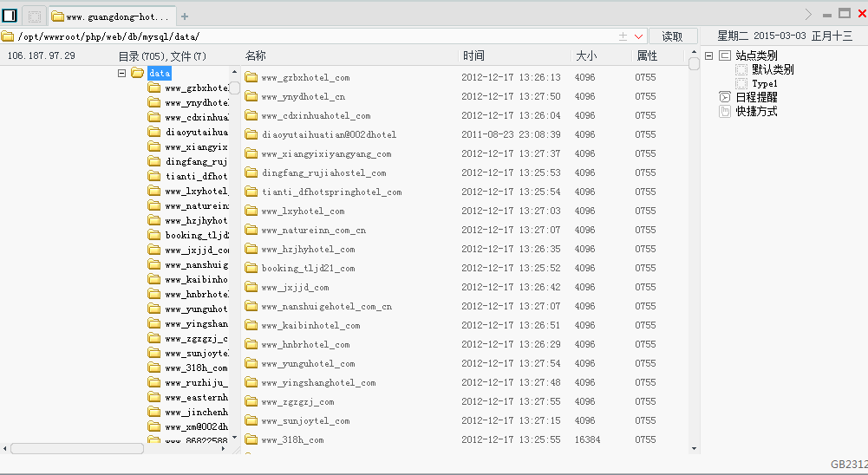Click the 快捷方式 hand icon

(725, 111)
